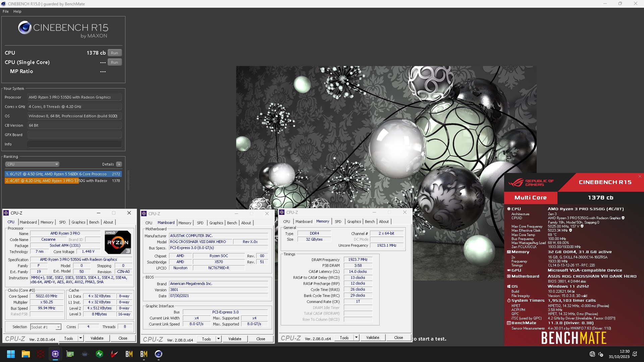The height and width of the screenshot is (362, 644).
Task: Click the CPU section icon in BenchMate panel
Action: pos(508,209)
